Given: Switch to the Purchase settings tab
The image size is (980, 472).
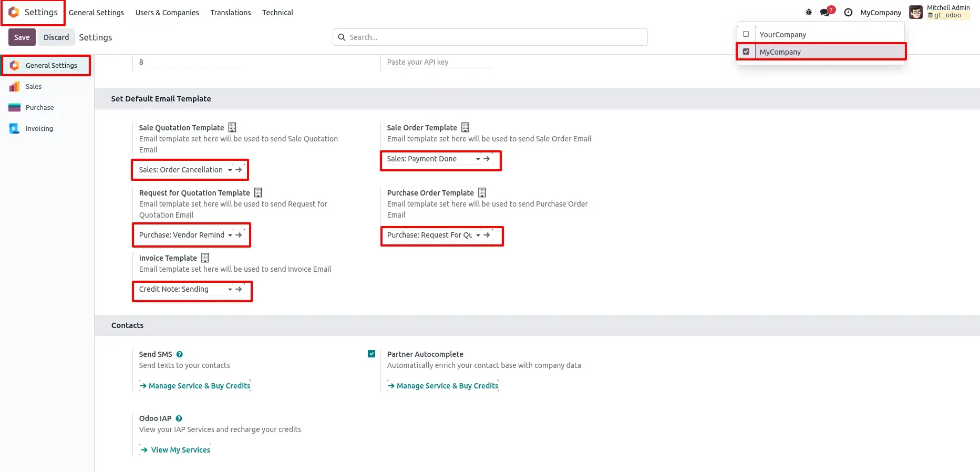Looking at the screenshot, I should (x=46, y=107).
